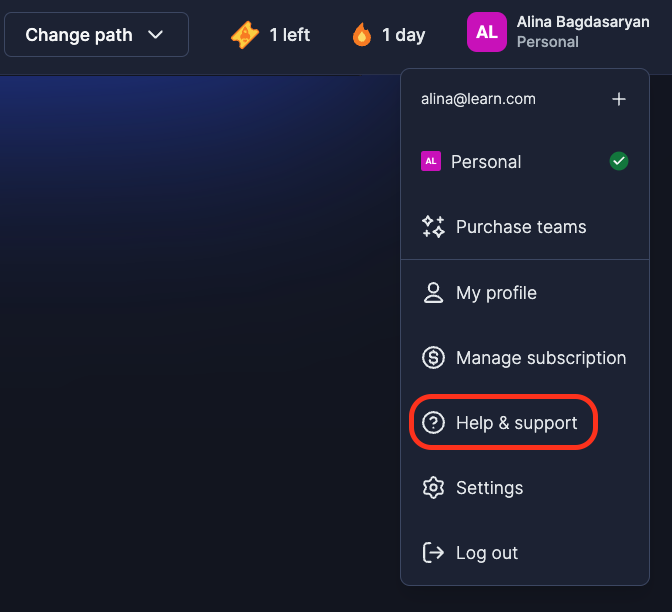
Task: Click the dollar coin subscription icon
Action: coord(433,358)
